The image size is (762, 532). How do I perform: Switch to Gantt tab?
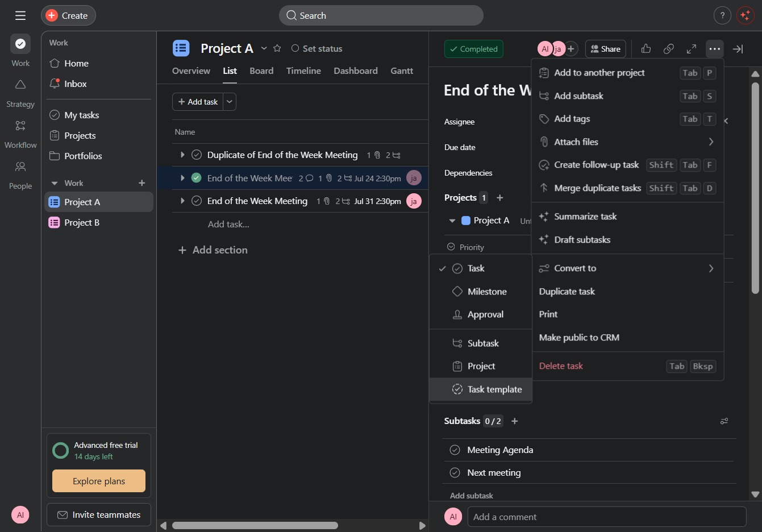click(x=402, y=70)
